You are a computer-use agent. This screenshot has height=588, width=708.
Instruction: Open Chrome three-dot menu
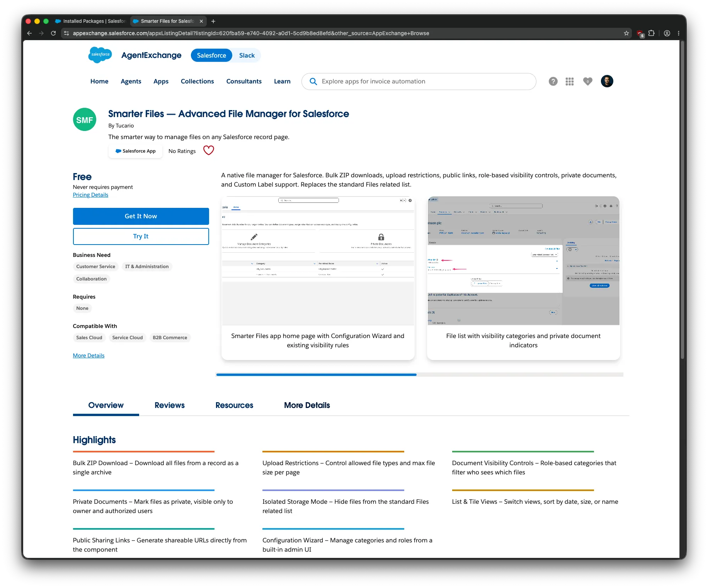click(x=679, y=33)
